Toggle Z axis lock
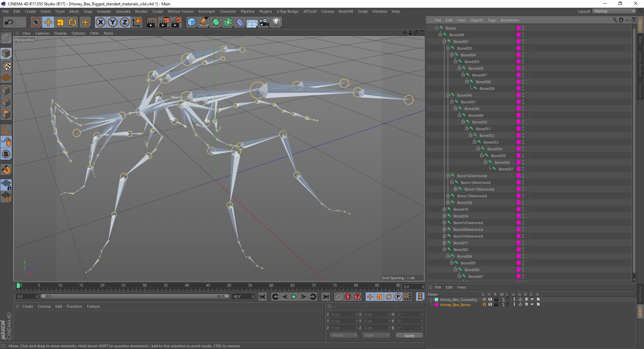644x349 pixels. (125, 22)
